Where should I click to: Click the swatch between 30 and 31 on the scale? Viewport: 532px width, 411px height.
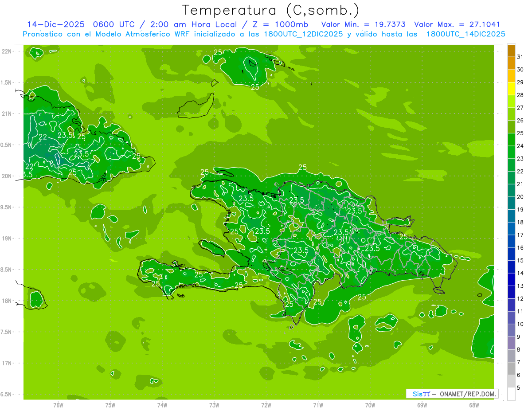click(x=511, y=63)
